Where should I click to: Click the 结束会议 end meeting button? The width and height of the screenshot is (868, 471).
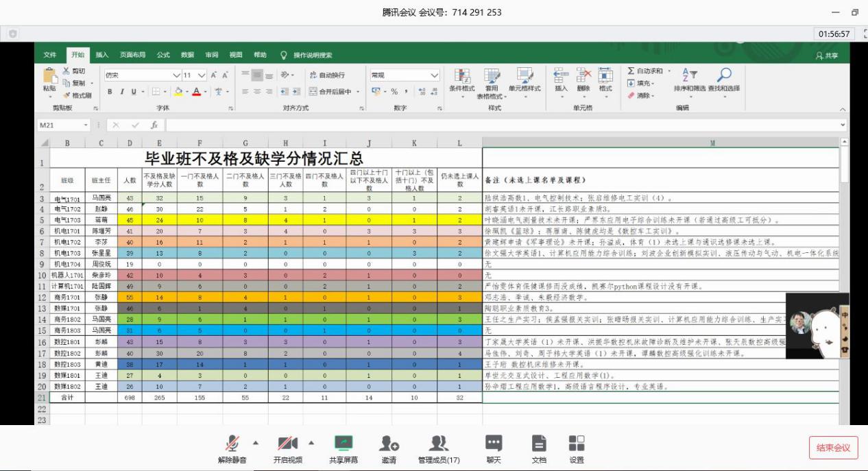pos(833,448)
